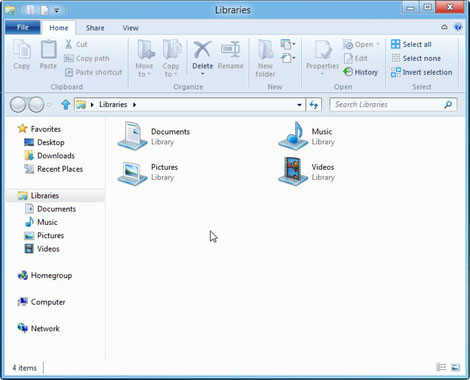Click Libraries in the address bar
The width and height of the screenshot is (470, 380).
113,105
